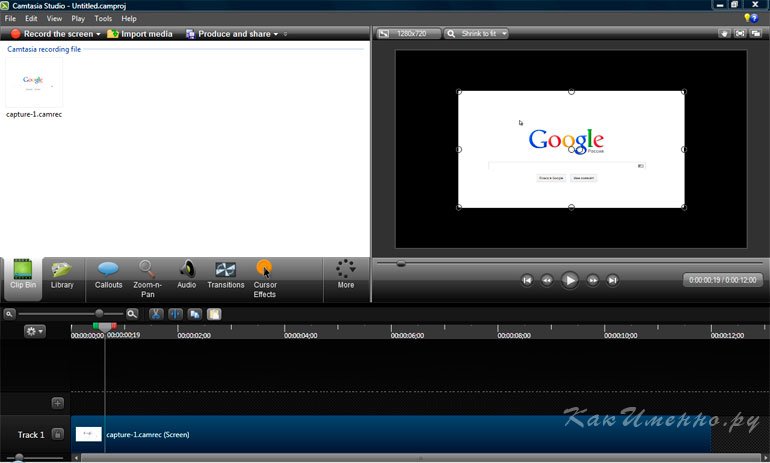
Task: Click the preview playhead scrubber
Action: (401, 264)
